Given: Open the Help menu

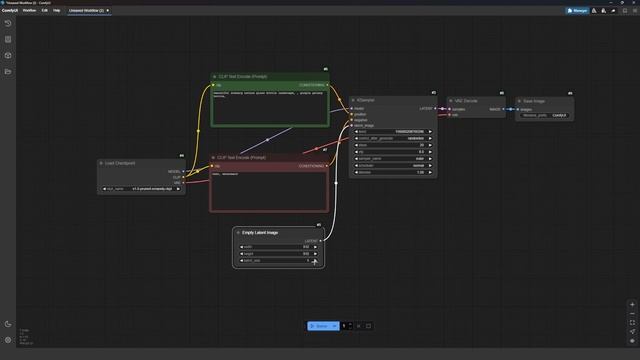Looking at the screenshot, I should point(57,10).
